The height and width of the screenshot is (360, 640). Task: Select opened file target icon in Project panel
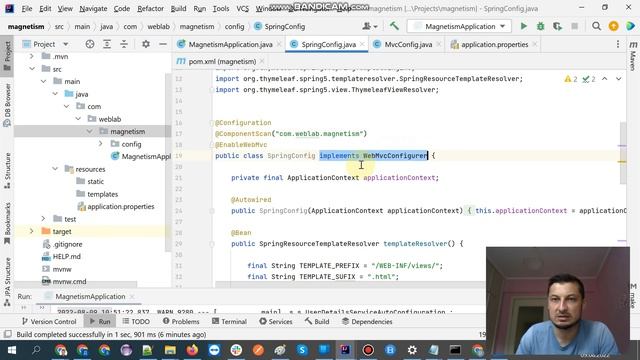click(90, 44)
